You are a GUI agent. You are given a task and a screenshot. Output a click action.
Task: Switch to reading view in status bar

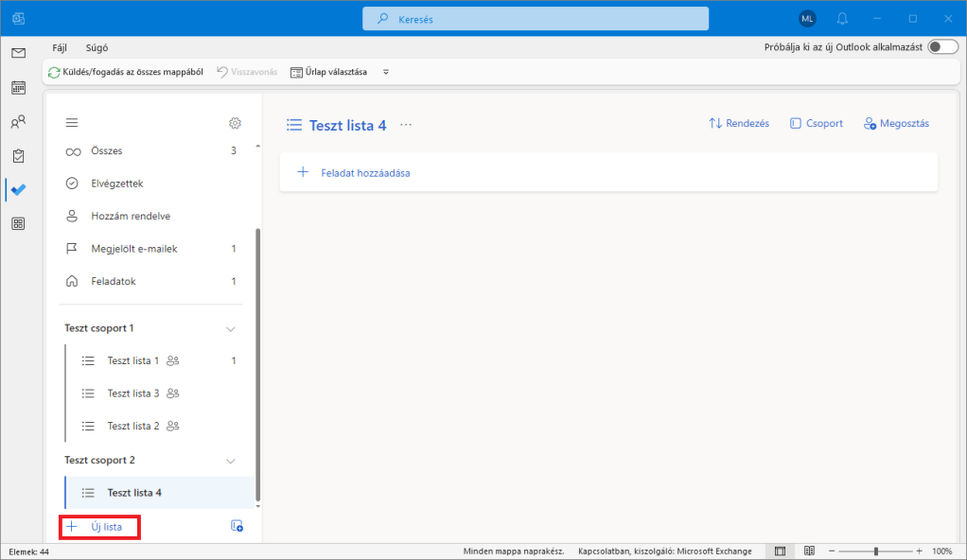point(809,551)
